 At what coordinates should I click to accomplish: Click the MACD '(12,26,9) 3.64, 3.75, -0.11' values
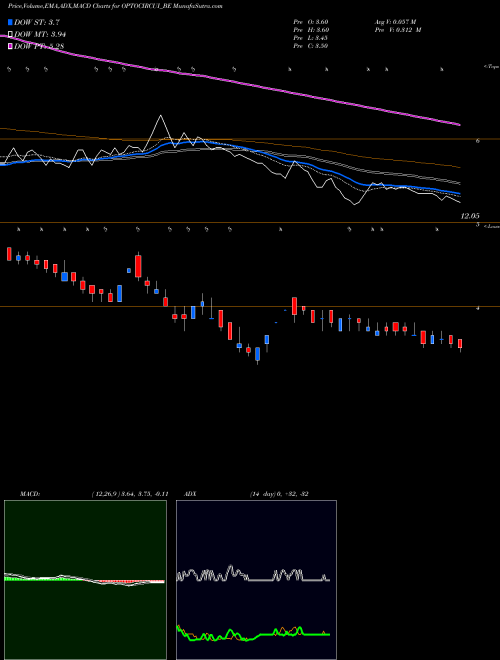130,494
